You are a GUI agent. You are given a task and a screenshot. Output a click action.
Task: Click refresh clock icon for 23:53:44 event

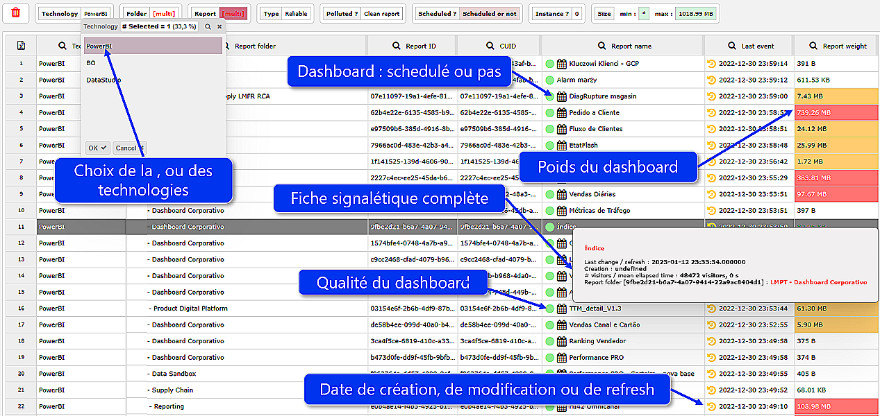coord(712,309)
